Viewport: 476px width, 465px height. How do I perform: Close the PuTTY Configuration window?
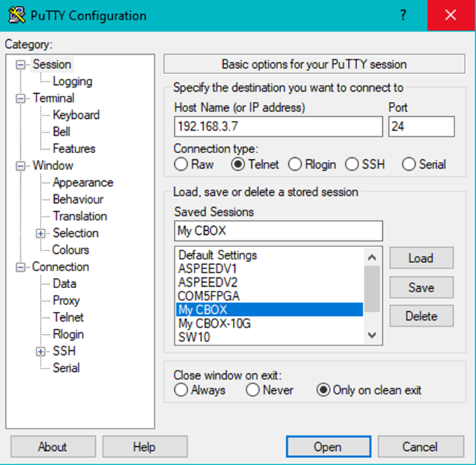pos(450,15)
